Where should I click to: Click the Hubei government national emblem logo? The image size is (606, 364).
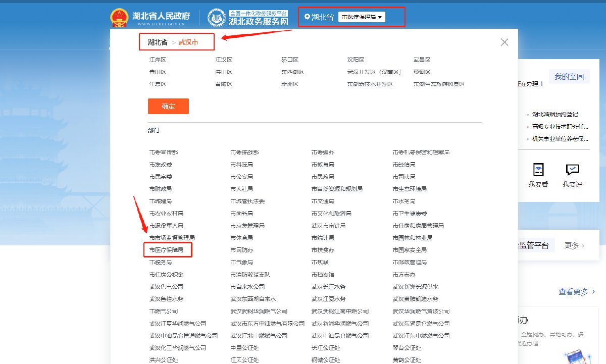click(120, 18)
